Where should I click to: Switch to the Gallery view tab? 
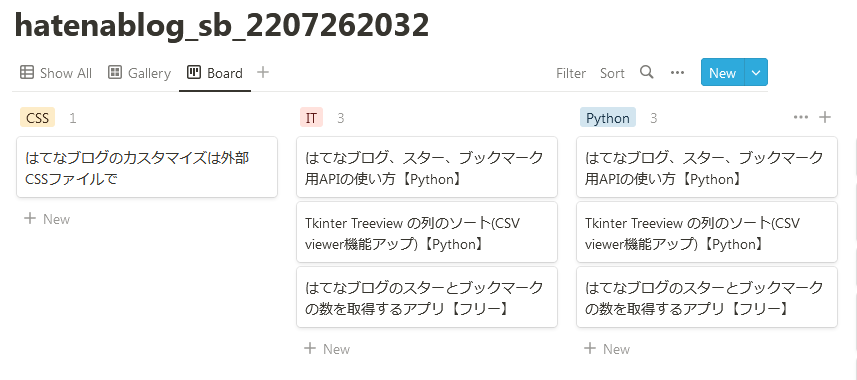click(139, 73)
